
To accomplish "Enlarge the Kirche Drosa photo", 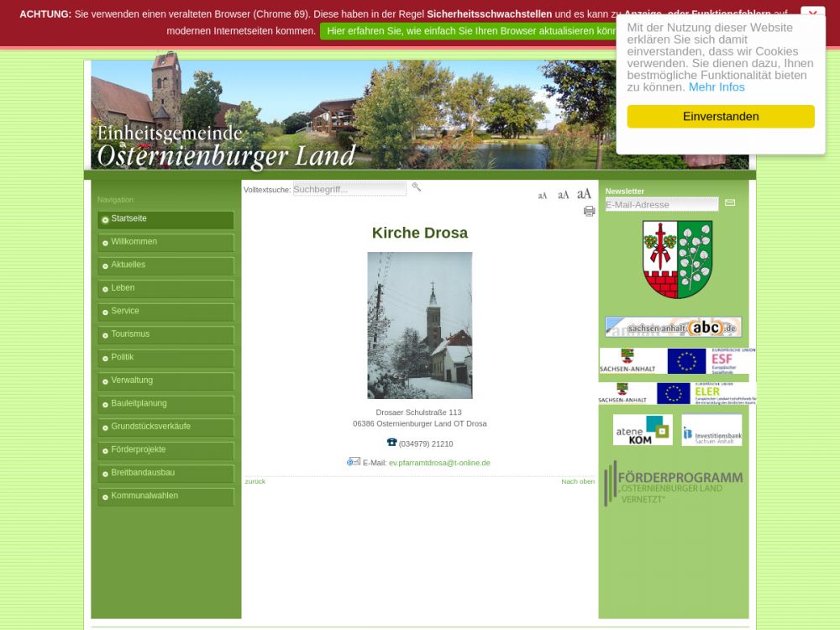I will click(419, 325).
